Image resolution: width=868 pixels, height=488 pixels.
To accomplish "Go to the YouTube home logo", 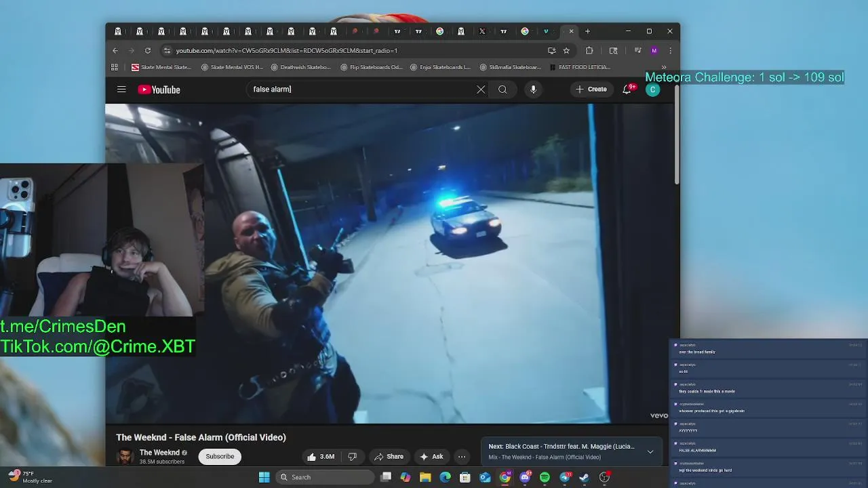I will (x=159, y=89).
